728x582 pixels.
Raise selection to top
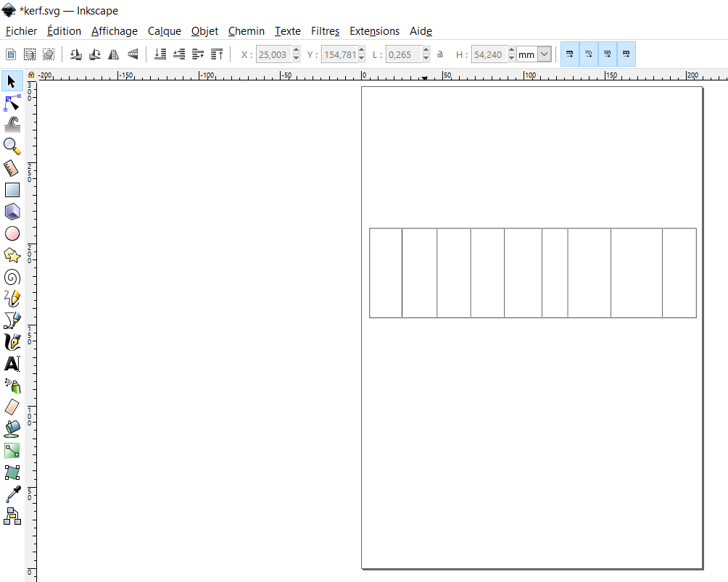217,54
